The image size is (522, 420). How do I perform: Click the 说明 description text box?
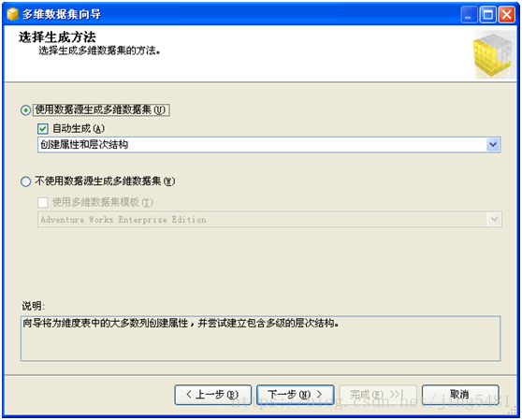[260, 339]
